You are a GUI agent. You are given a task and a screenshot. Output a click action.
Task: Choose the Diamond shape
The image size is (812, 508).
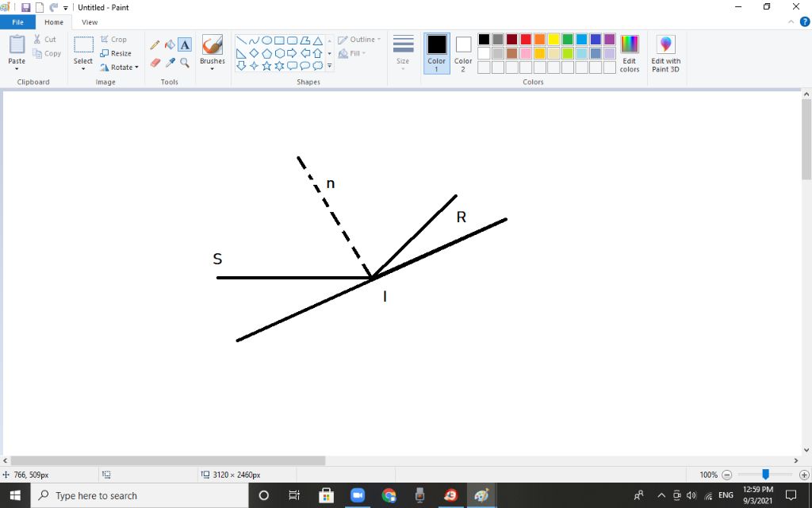point(254,53)
